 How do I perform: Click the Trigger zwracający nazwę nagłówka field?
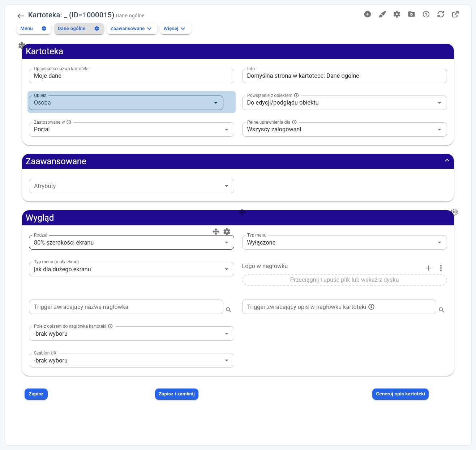click(126, 307)
